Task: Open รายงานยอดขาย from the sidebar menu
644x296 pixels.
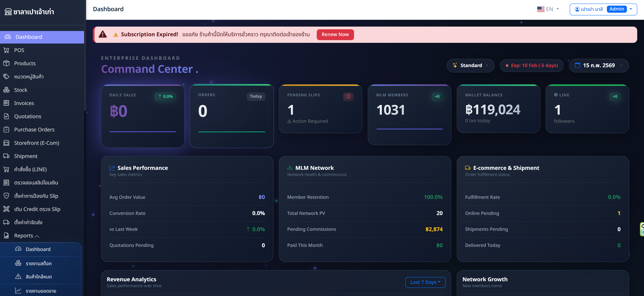Action: pyautogui.click(x=41, y=291)
